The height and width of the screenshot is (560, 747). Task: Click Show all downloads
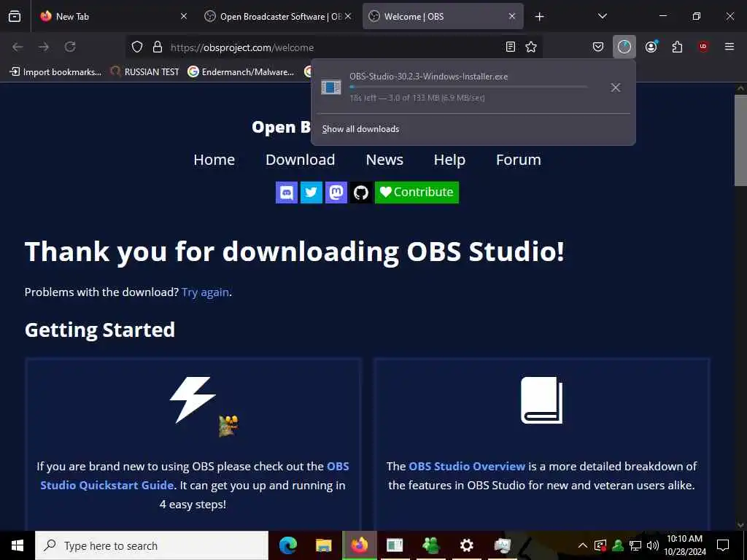click(360, 129)
